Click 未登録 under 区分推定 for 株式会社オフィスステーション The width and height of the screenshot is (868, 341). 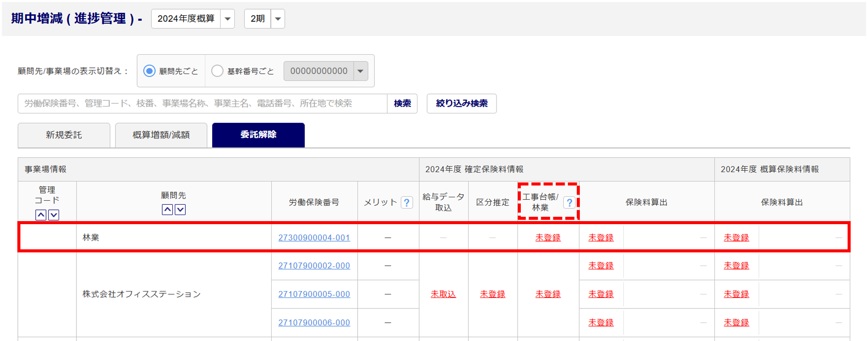pos(493,294)
